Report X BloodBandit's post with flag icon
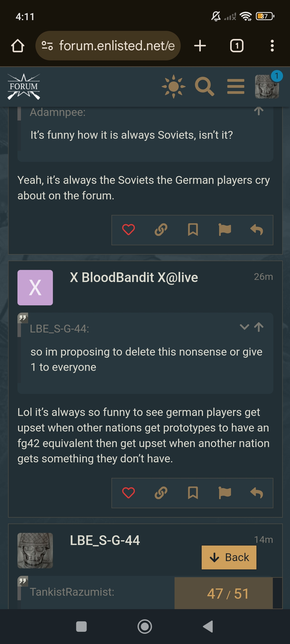The image size is (290, 644). 225,493
